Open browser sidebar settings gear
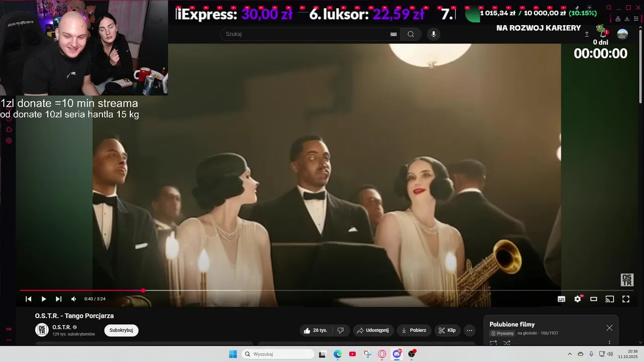Image resolution: width=644 pixels, height=362 pixels. [9, 141]
